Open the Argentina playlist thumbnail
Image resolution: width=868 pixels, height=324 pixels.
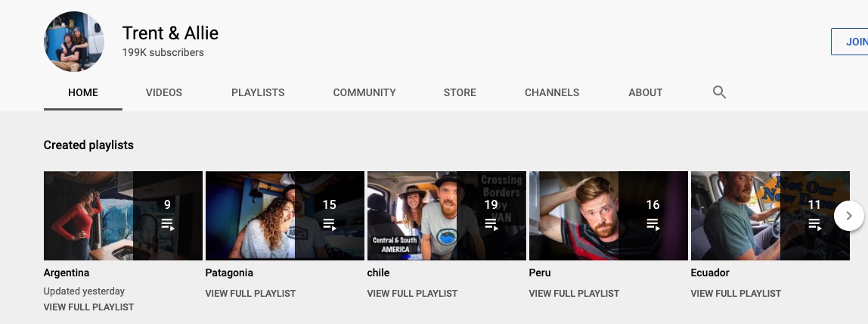click(x=123, y=216)
